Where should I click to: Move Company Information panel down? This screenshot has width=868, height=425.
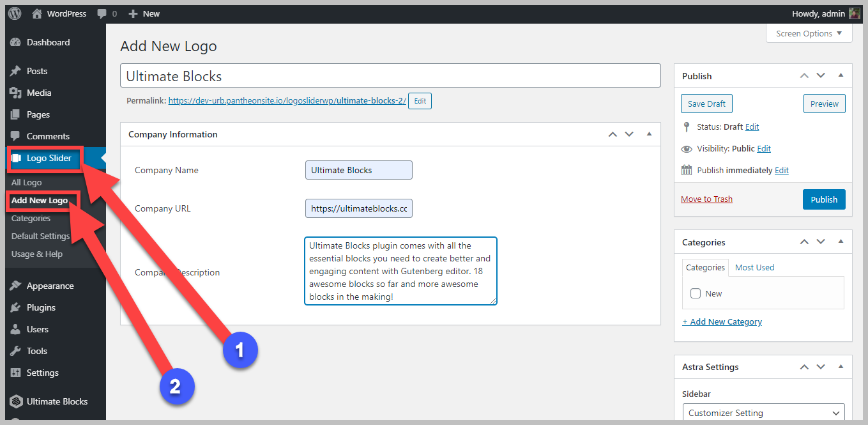pos(629,134)
